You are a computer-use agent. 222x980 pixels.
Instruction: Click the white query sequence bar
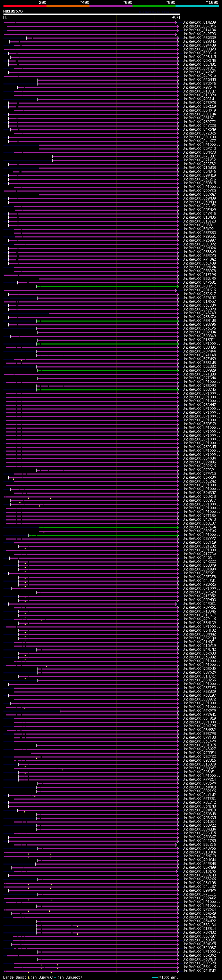(x=92, y=14)
